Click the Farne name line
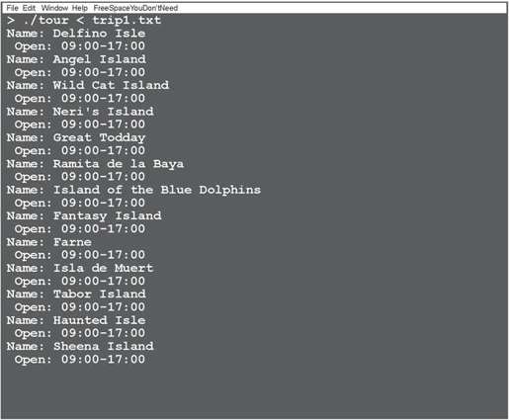Screen dimensions: 509x420 [49, 242]
